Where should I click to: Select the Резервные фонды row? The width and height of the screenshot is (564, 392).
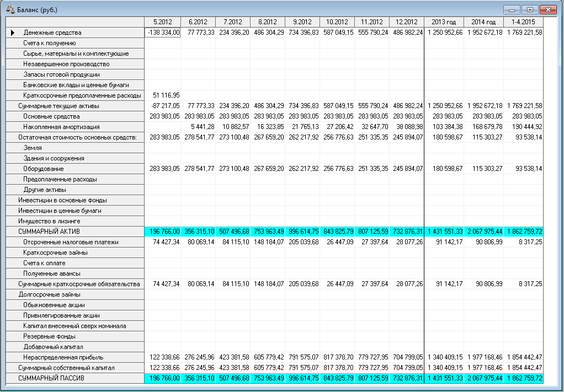click(x=75, y=336)
